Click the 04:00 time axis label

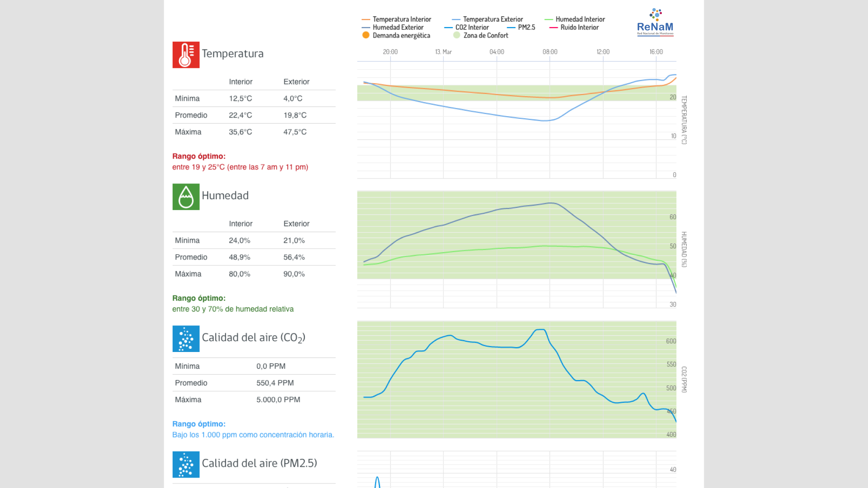pyautogui.click(x=497, y=52)
